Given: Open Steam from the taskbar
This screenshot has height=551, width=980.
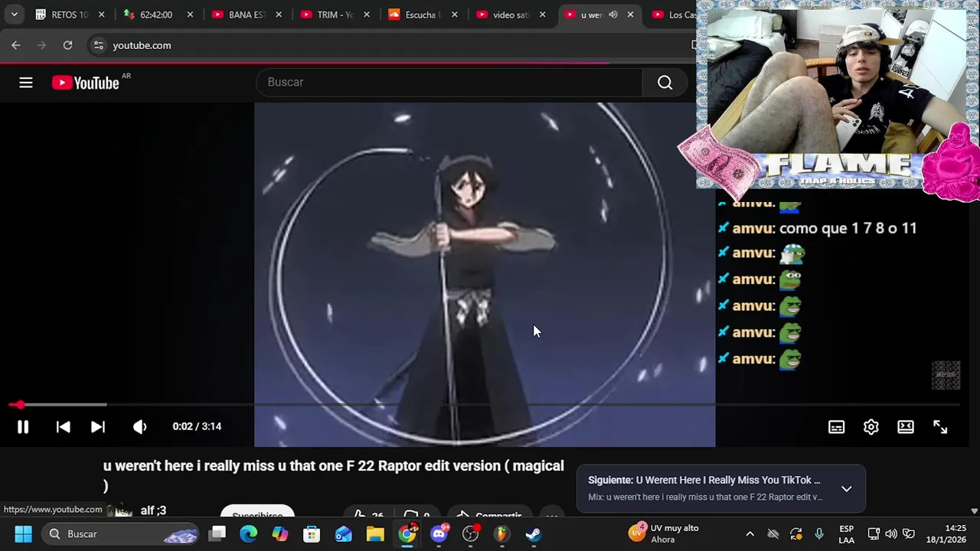Looking at the screenshot, I should [x=534, y=533].
